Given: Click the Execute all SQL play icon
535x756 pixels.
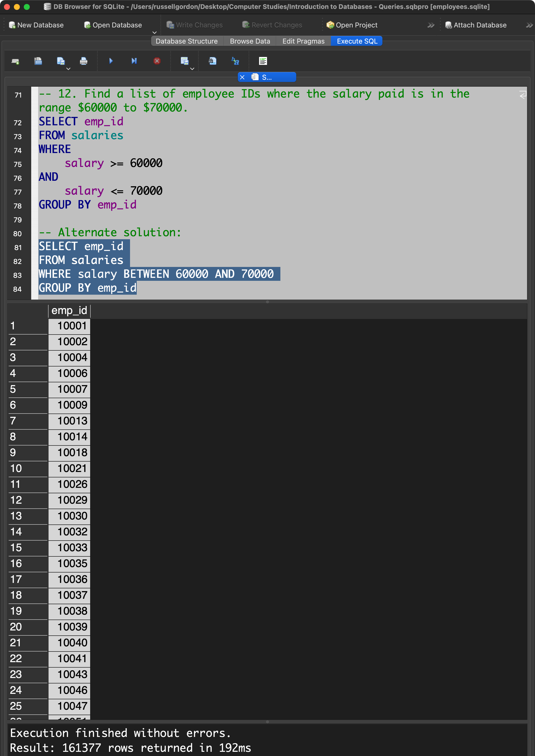Looking at the screenshot, I should (111, 61).
